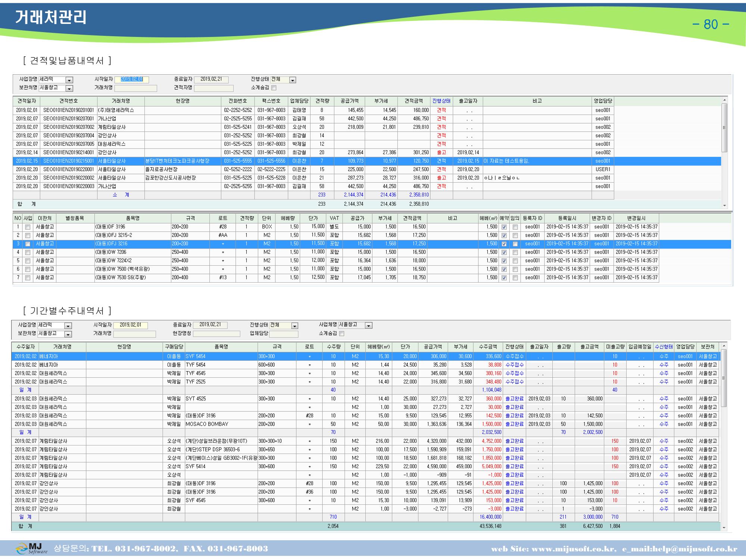Click the 견적금액 header in the upper grid
This screenshot has height=560, width=746.
[x=414, y=101]
